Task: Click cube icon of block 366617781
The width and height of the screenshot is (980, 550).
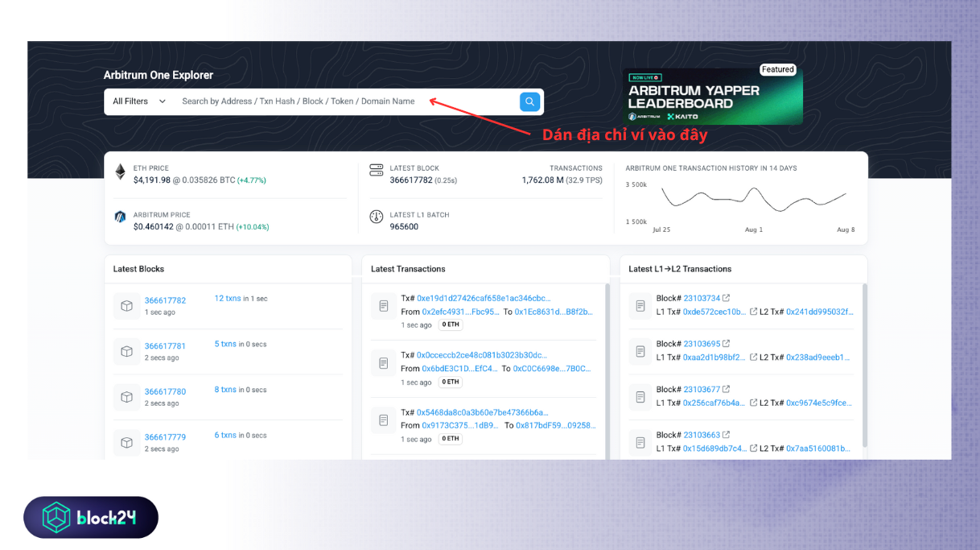Action: (126, 351)
